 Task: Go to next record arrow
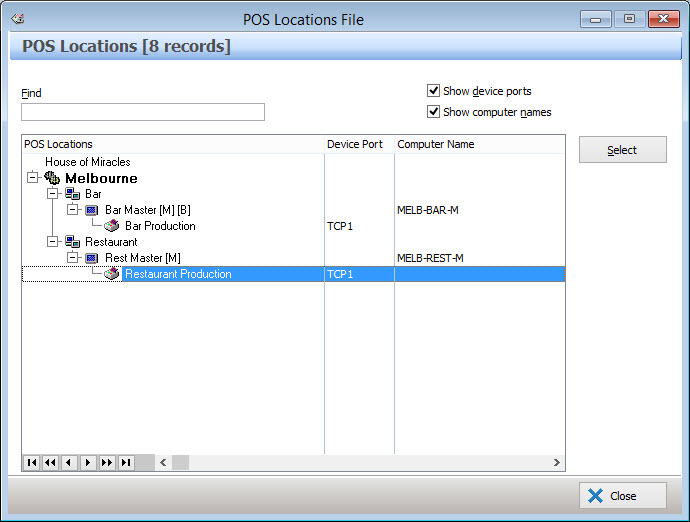point(88,463)
